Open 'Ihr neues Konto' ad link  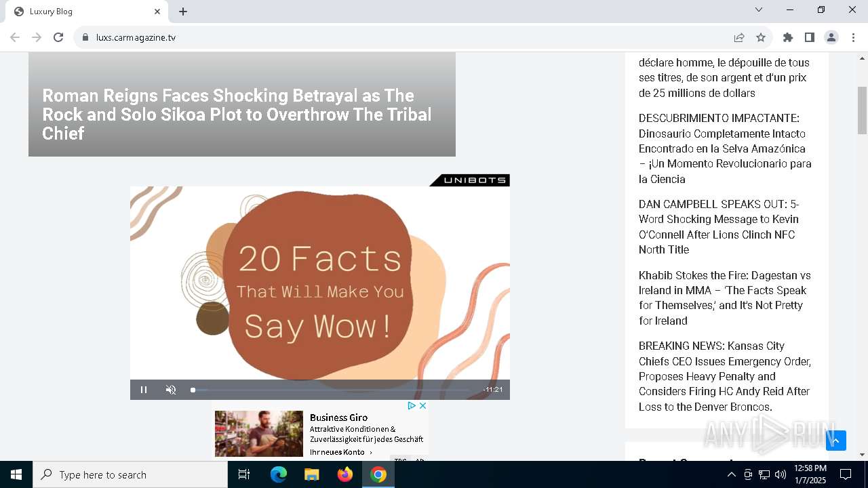click(341, 452)
